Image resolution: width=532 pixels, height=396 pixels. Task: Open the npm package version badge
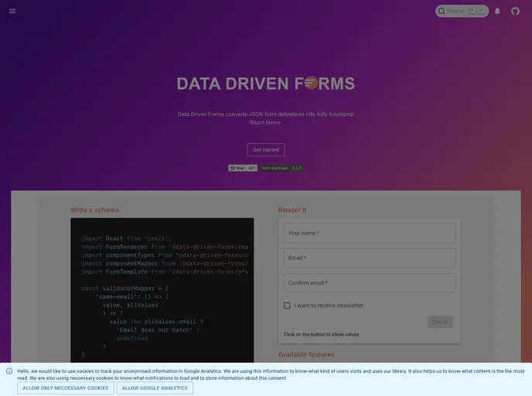pos(281,168)
